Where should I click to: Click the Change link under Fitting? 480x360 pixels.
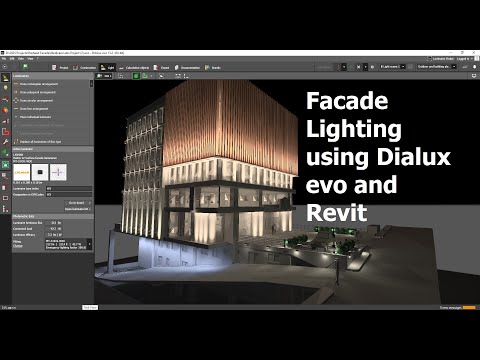tap(18, 246)
